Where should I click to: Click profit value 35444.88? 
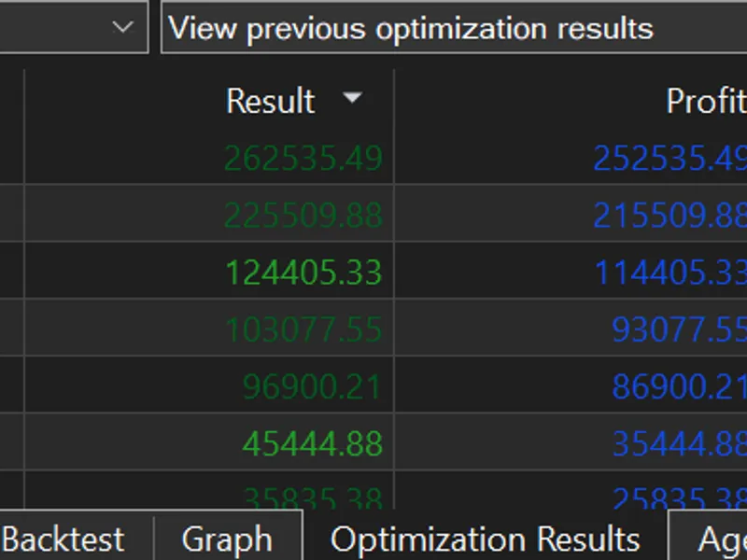click(x=679, y=444)
